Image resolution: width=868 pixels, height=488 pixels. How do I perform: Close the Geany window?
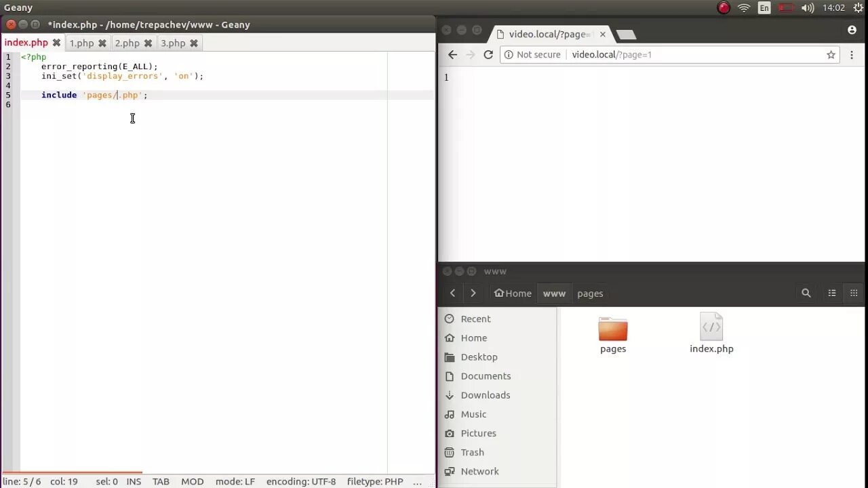10,24
